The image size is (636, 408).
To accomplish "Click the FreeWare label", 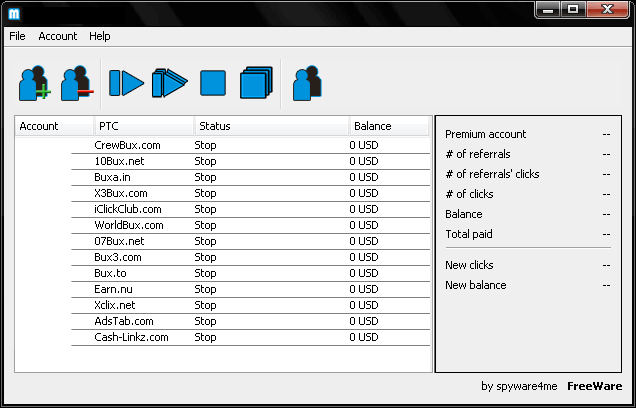I will pyautogui.click(x=595, y=386).
